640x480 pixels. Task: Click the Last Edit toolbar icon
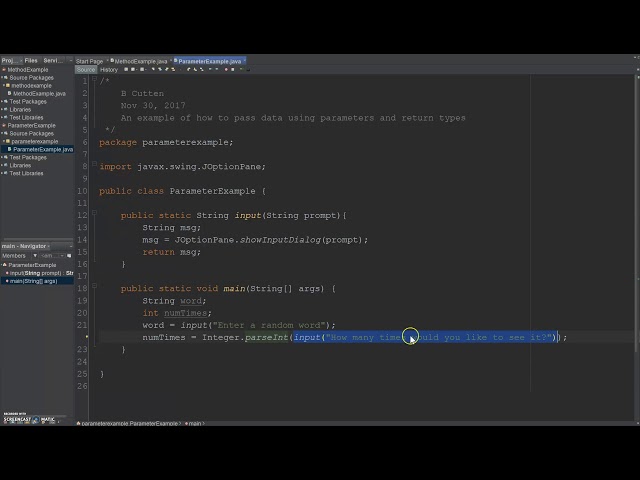(126, 69)
